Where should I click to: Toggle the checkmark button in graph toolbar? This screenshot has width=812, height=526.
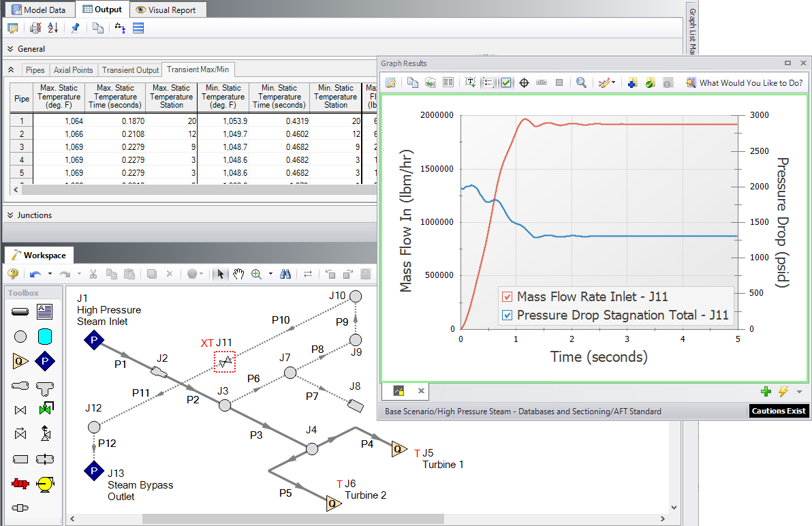click(506, 82)
